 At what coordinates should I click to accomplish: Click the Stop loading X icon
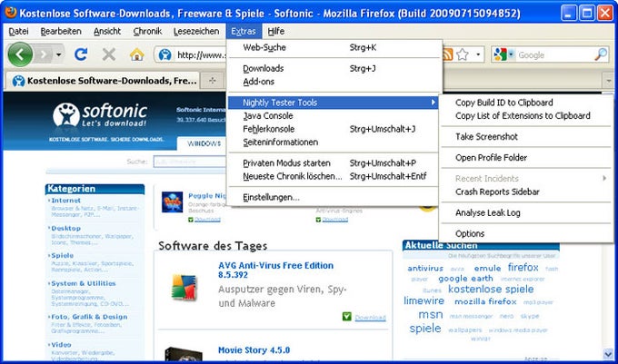(109, 54)
